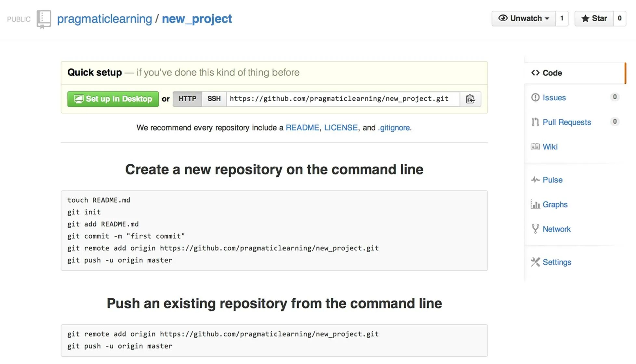636x364 pixels.
Task: Open the Unwatch dropdown menu
Action: pos(523,19)
